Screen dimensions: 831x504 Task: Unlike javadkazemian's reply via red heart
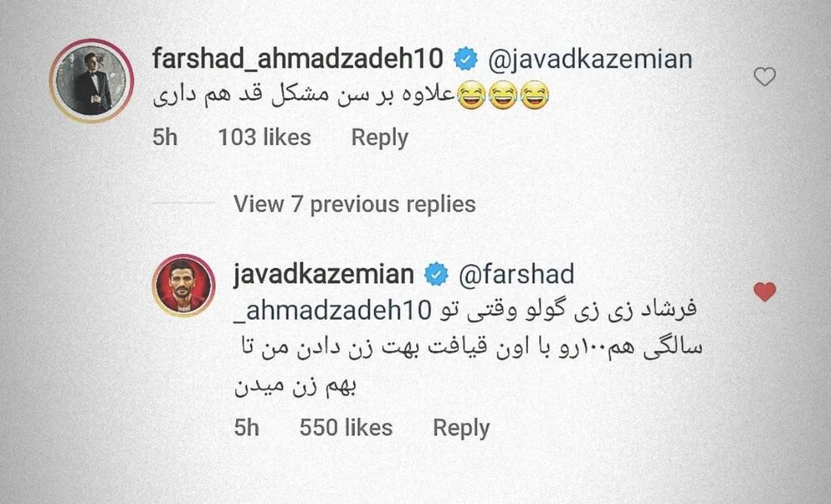(x=765, y=291)
